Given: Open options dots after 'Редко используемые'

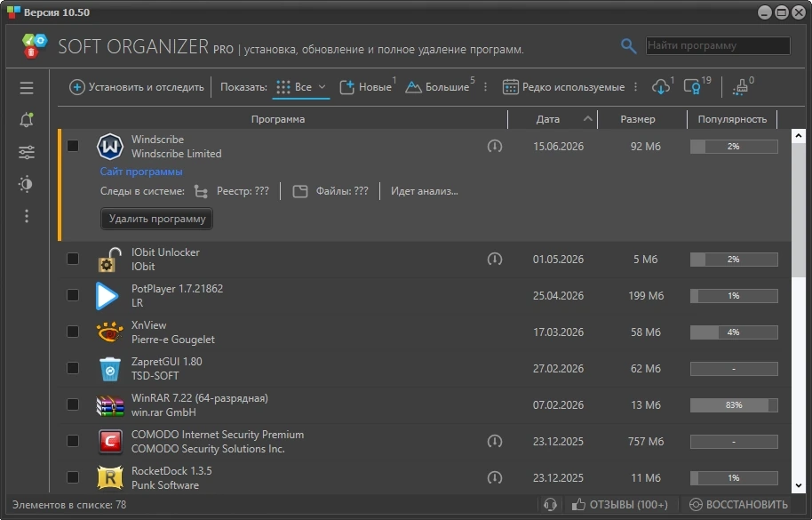Looking at the screenshot, I should 635,87.
